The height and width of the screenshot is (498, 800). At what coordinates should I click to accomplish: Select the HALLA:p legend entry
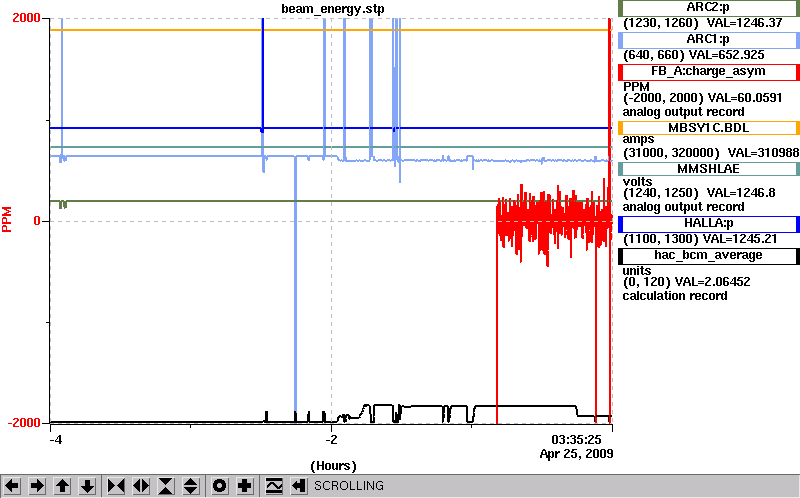pyautogui.click(x=709, y=223)
